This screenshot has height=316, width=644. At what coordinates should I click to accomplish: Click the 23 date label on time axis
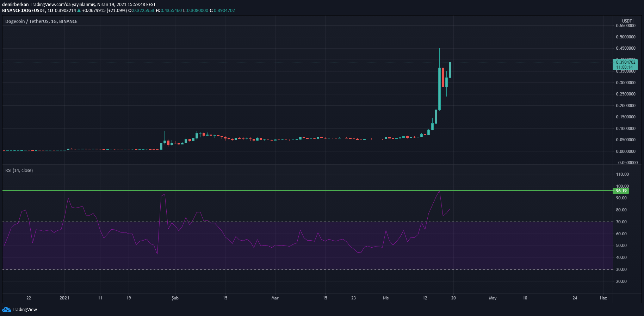[353, 298]
